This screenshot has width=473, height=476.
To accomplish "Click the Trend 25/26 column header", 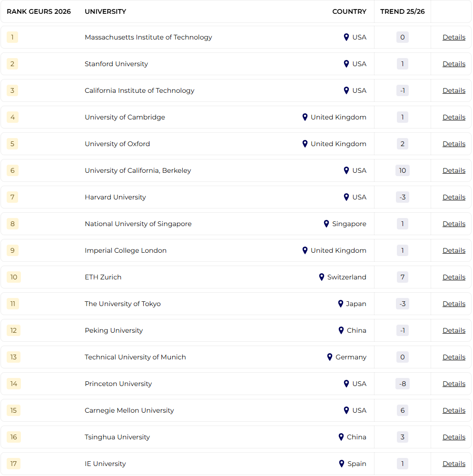I will coord(402,11).
